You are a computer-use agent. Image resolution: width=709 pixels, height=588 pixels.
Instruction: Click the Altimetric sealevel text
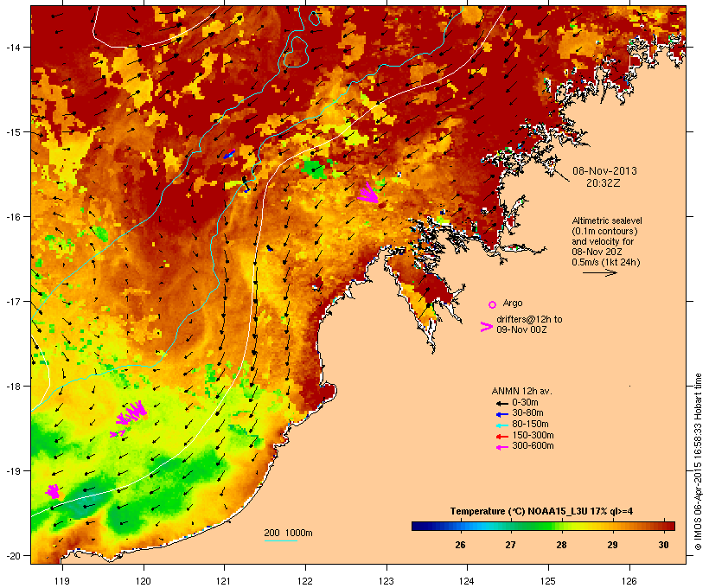(x=607, y=220)
